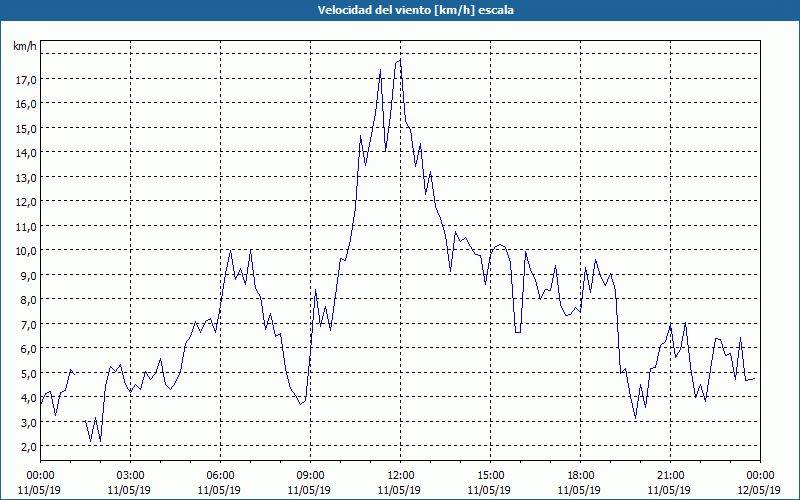
Task: Click the 00:00 time label above 12/05/19
Action: pos(760,476)
